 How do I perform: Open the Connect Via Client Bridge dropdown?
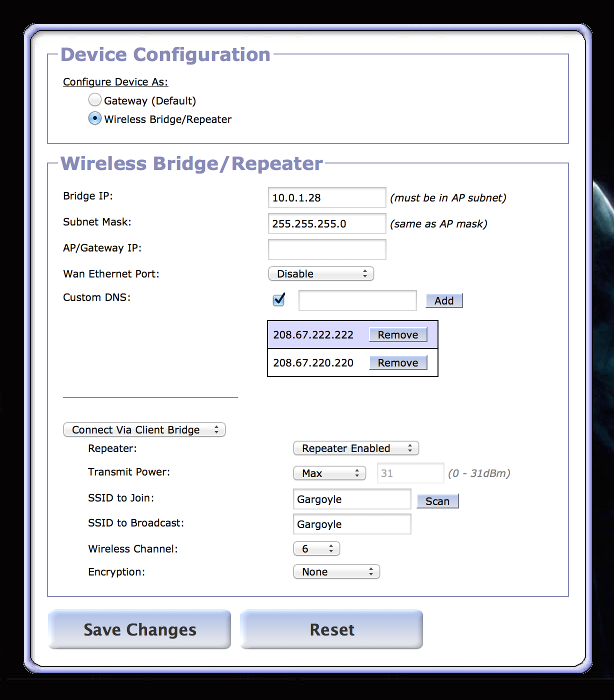[x=144, y=429]
